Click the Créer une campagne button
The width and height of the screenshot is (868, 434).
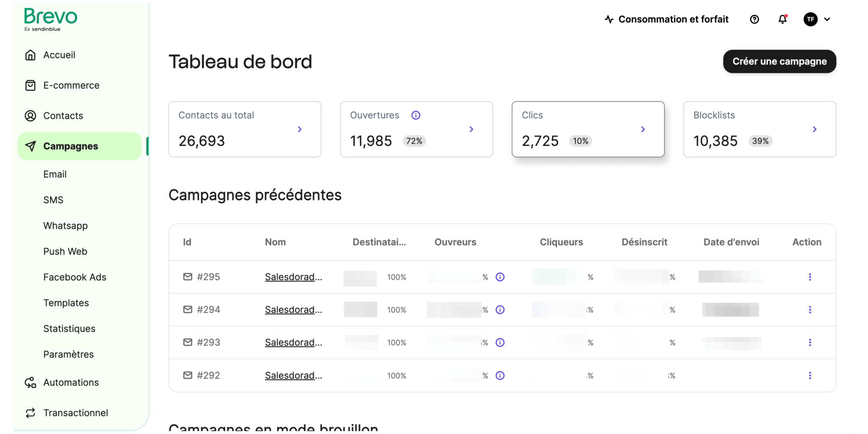pyautogui.click(x=779, y=61)
